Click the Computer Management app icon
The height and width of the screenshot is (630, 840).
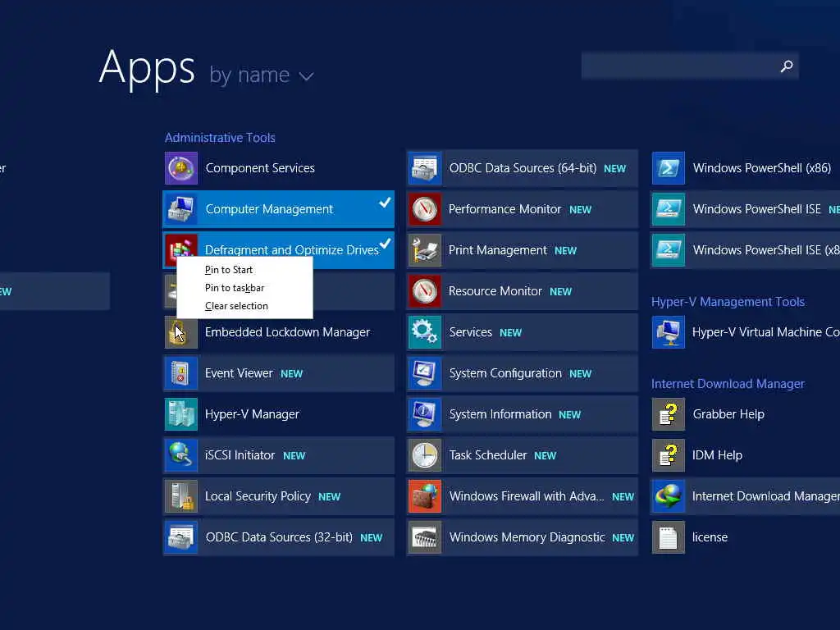181,209
